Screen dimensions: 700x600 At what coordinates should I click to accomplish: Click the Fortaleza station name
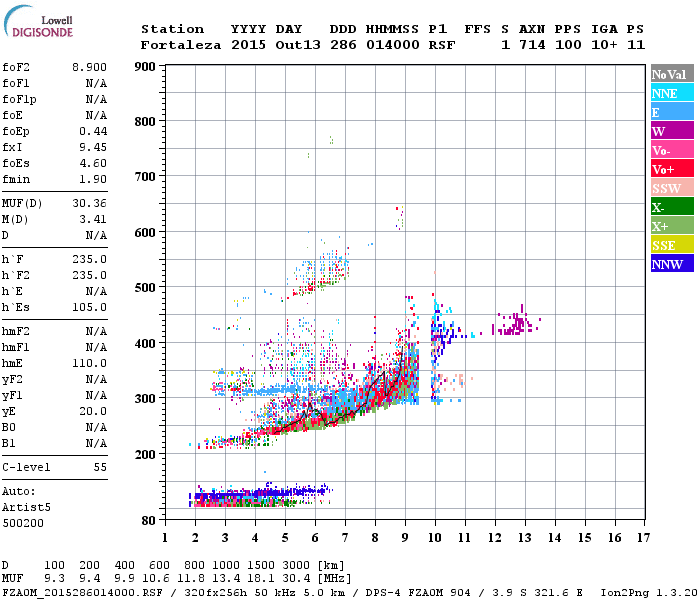181,45
